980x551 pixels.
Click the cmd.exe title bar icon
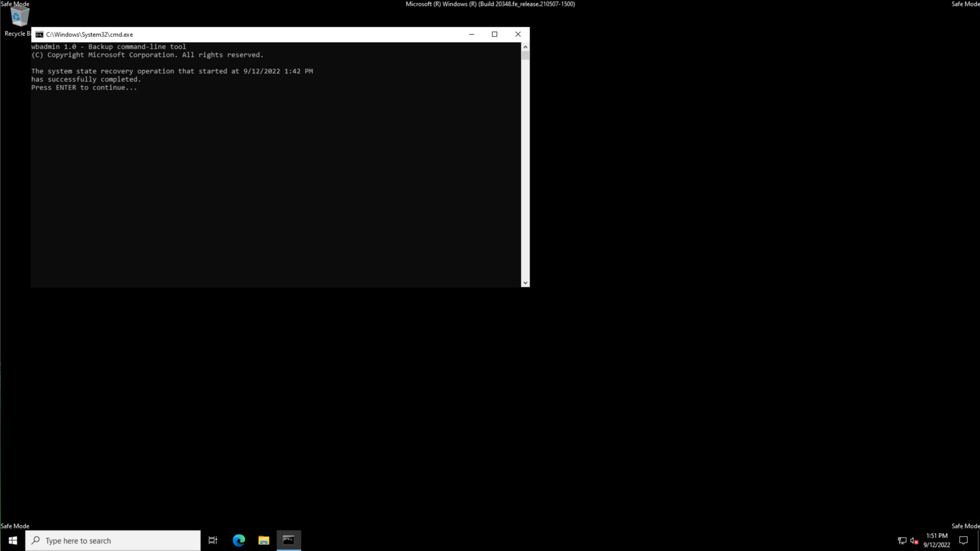40,34
